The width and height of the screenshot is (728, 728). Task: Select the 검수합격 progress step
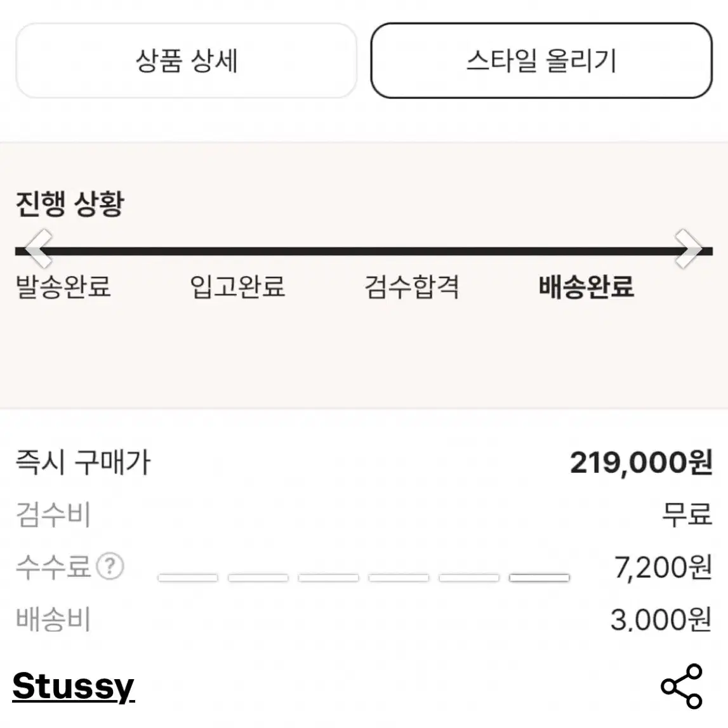click(412, 286)
